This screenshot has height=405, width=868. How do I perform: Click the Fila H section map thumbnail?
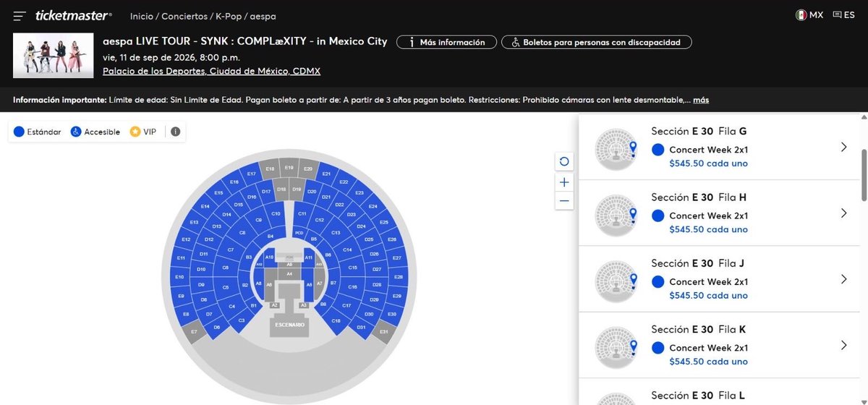pos(616,216)
